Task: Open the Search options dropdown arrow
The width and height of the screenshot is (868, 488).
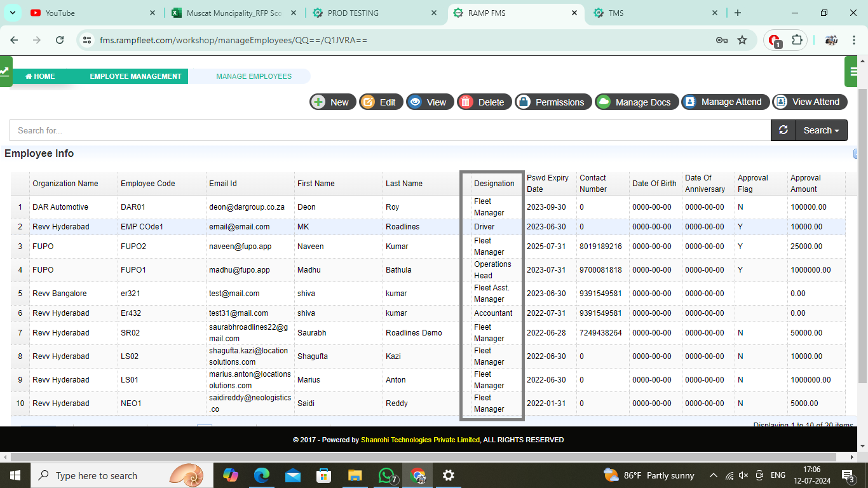Action: 836,130
